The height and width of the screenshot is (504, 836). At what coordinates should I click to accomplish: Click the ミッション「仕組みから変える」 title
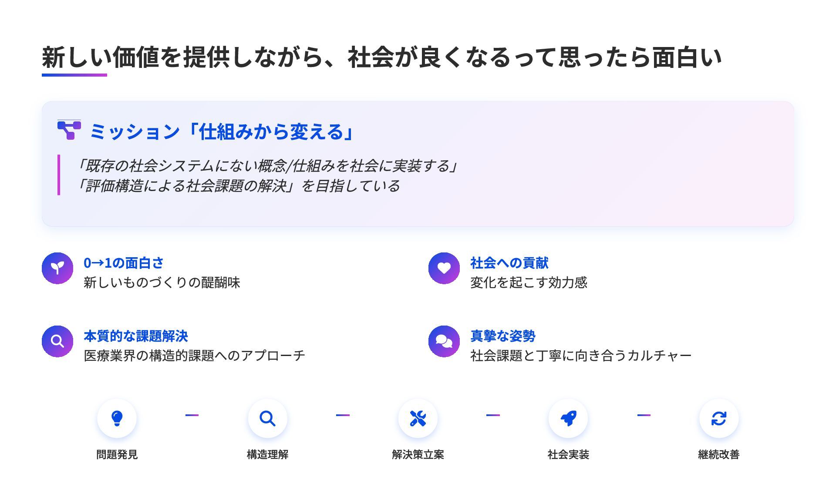coord(222,131)
